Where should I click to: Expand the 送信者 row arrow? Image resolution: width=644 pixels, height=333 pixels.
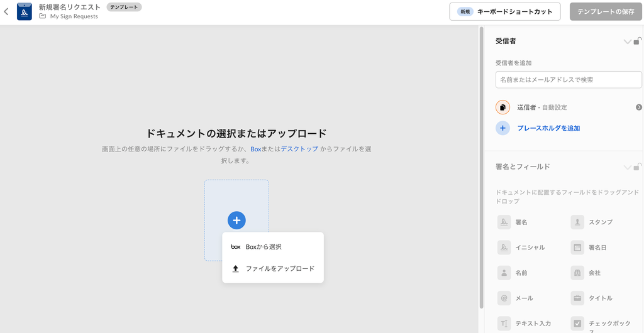638,107
